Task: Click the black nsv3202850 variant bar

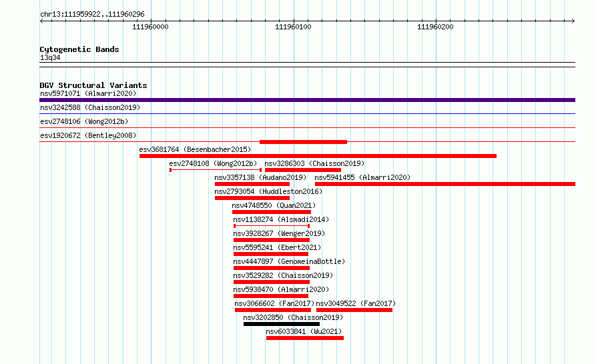Action: [282, 324]
